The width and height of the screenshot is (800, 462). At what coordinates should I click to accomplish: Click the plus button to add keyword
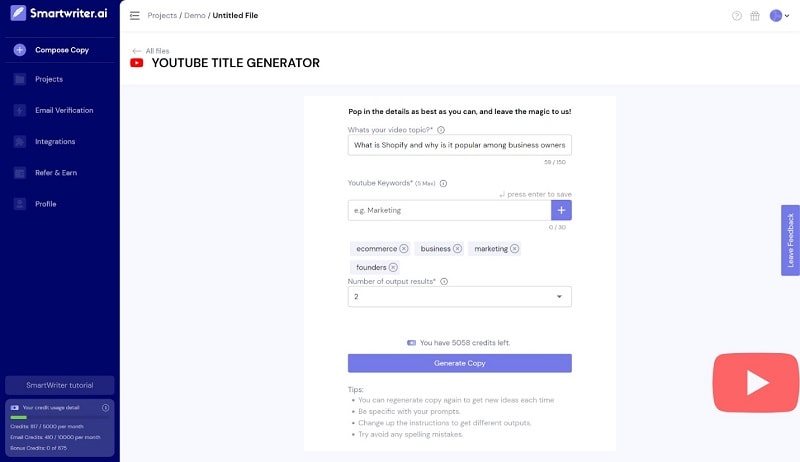pos(561,210)
